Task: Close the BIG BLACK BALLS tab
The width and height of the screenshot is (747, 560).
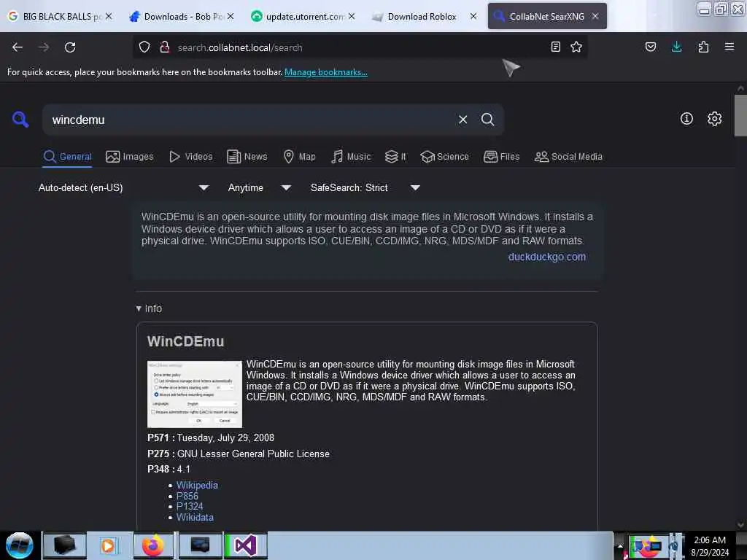Action: click(x=109, y=16)
